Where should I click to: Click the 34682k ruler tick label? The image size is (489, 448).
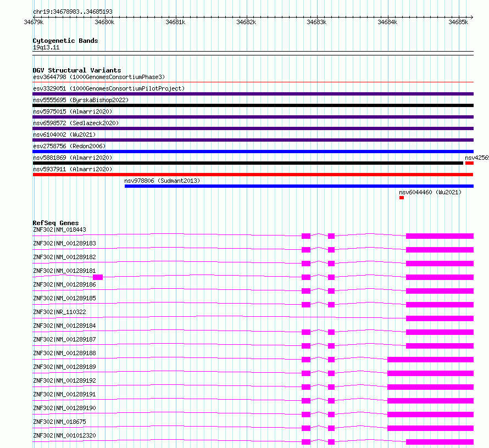(246, 22)
